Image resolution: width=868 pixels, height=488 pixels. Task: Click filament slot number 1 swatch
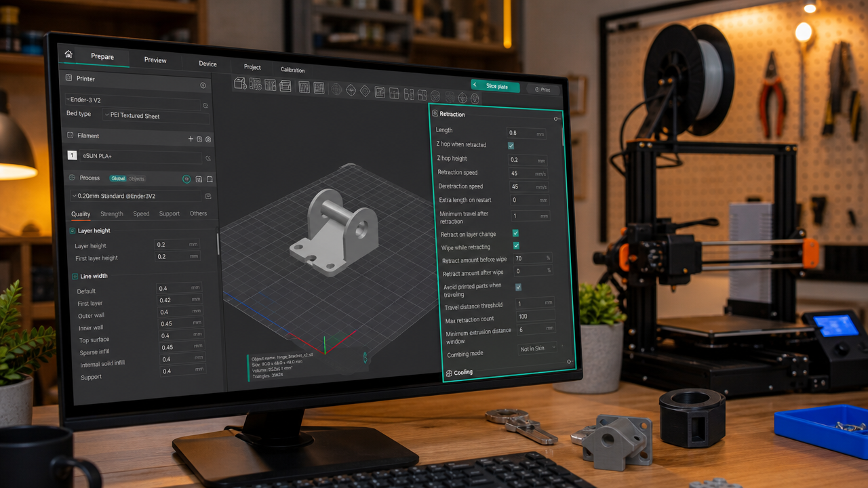tap(73, 155)
